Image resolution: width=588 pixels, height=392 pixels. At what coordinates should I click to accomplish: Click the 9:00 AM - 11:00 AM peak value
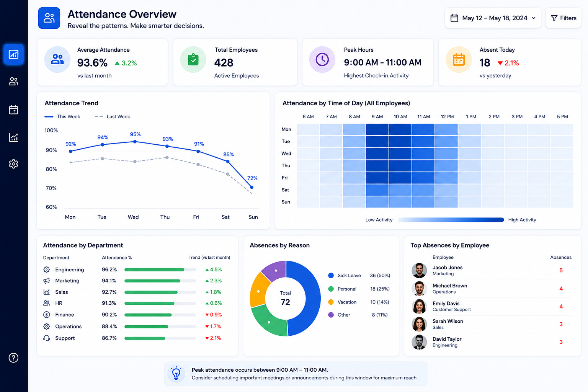point(383,62)
